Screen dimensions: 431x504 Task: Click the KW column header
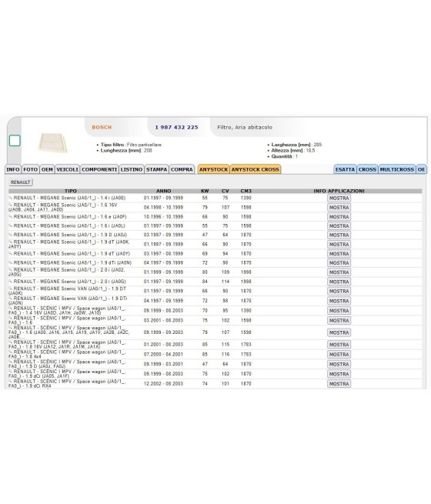pos(205,191)
